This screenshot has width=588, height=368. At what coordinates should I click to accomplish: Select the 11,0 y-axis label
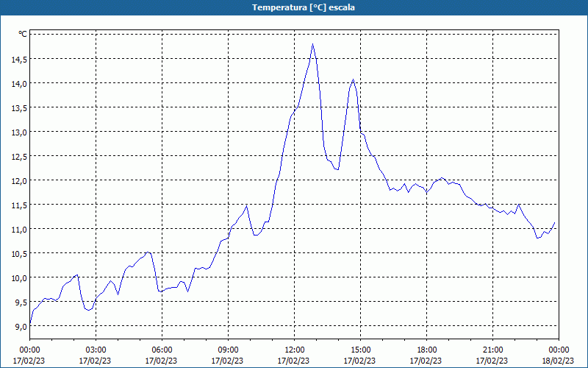(x=19, y=229)
